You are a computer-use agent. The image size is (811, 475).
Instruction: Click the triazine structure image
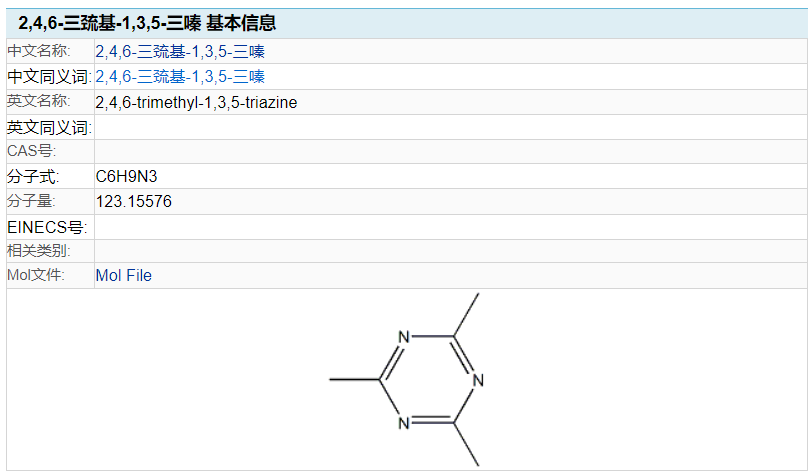coord(407,380)
